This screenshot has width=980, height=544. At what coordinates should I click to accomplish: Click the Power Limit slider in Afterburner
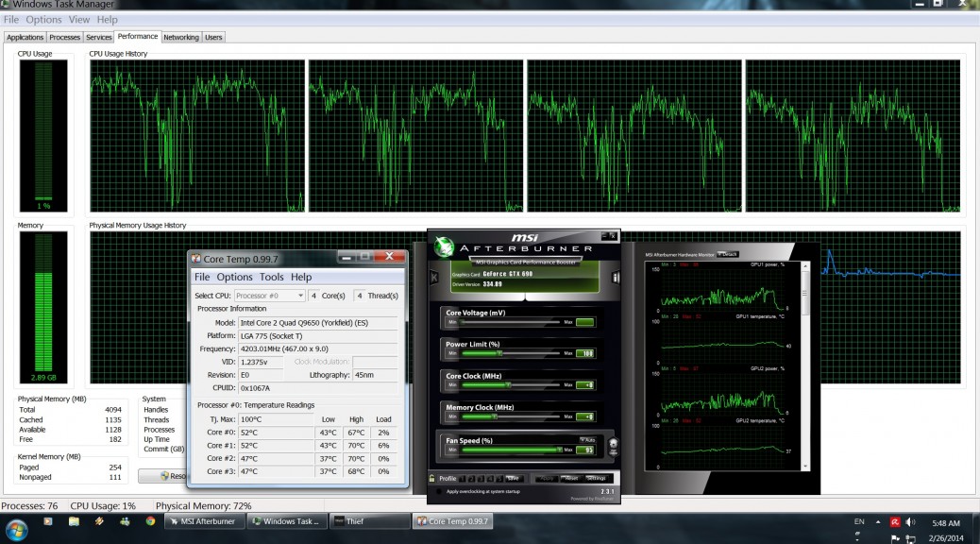click(498, 353)
